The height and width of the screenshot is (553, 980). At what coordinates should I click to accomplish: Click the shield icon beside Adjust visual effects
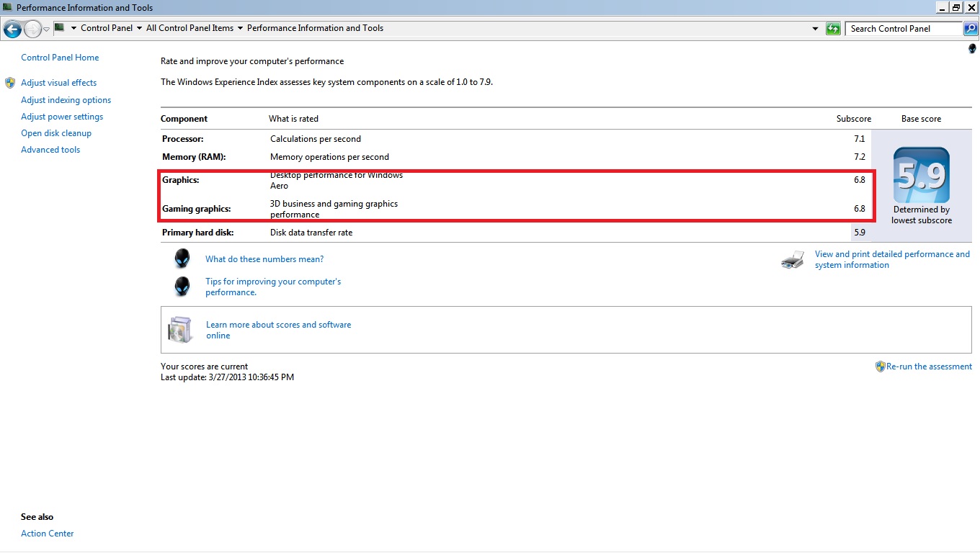pos(10,83)
